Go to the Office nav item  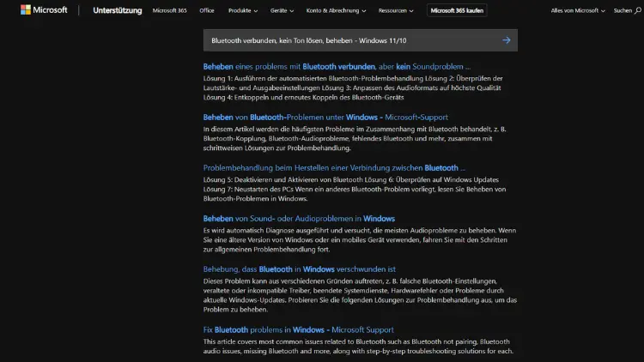pos(207,10)
